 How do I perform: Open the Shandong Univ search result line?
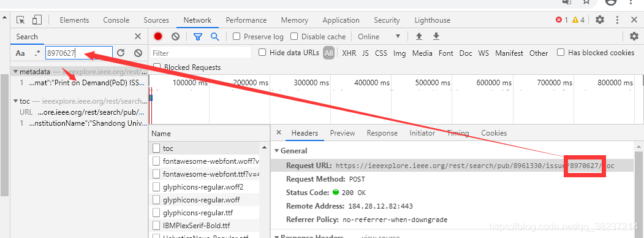(84, 123)
